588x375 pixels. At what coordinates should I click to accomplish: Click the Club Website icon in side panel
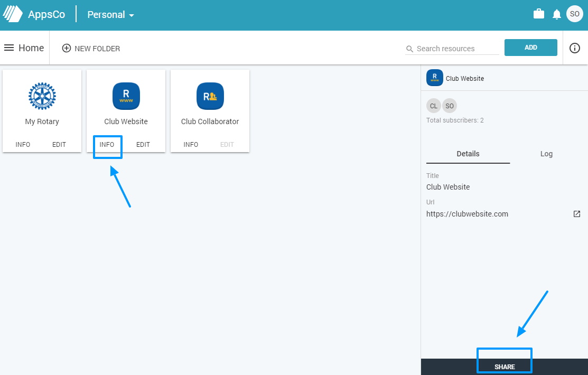[x=435, y=78]
